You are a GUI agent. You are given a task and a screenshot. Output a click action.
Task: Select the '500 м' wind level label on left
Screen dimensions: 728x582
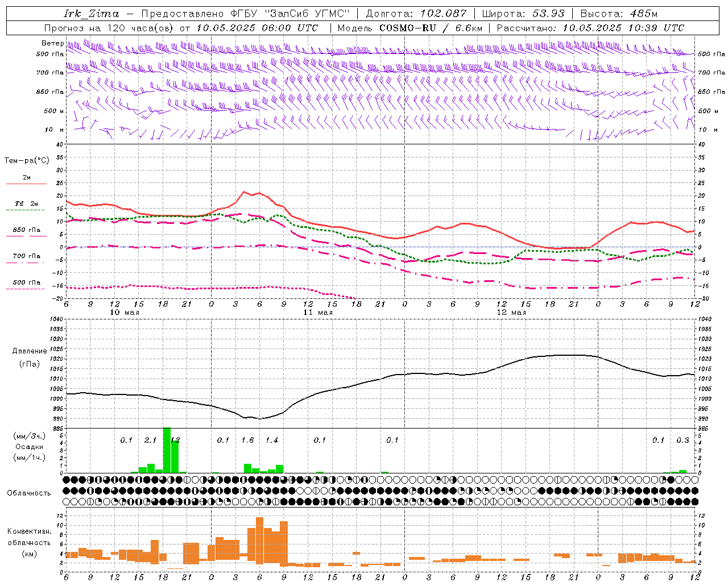[x=54, y=111]
